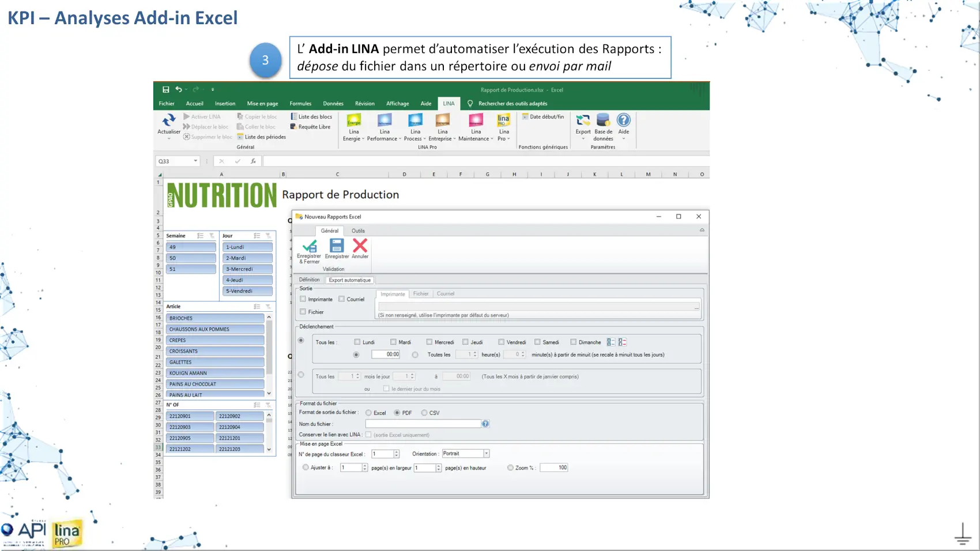Image resolution: width=980 pixels, height=551 pixels.
Task: Click the Lina Entreprise icon
Action: 443,120
